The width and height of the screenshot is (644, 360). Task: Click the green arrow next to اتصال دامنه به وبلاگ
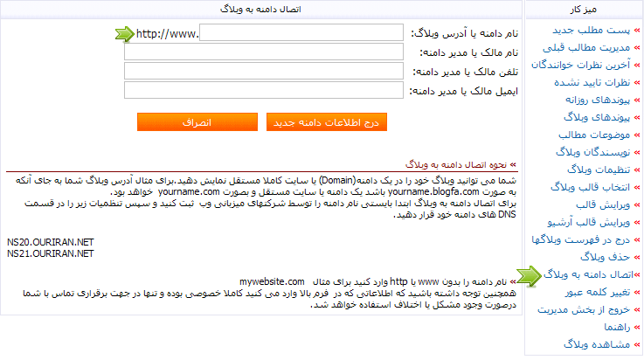(527, 275)
